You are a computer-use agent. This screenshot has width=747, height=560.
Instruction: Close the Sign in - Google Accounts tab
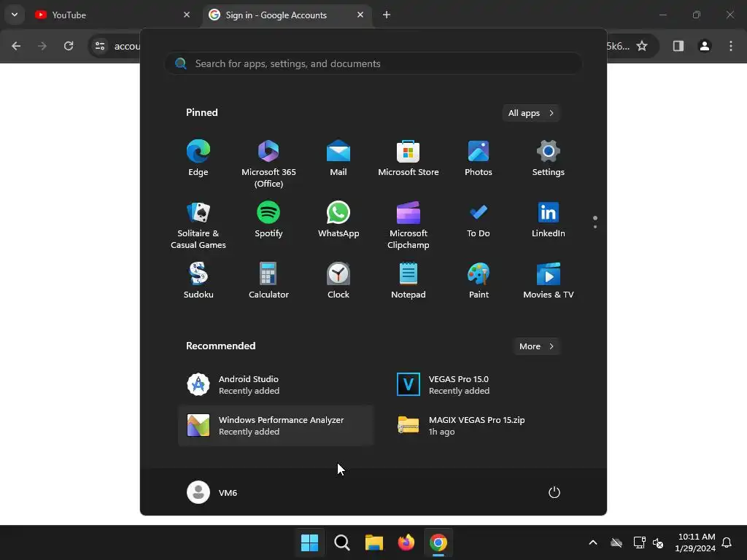click(360, 15)
